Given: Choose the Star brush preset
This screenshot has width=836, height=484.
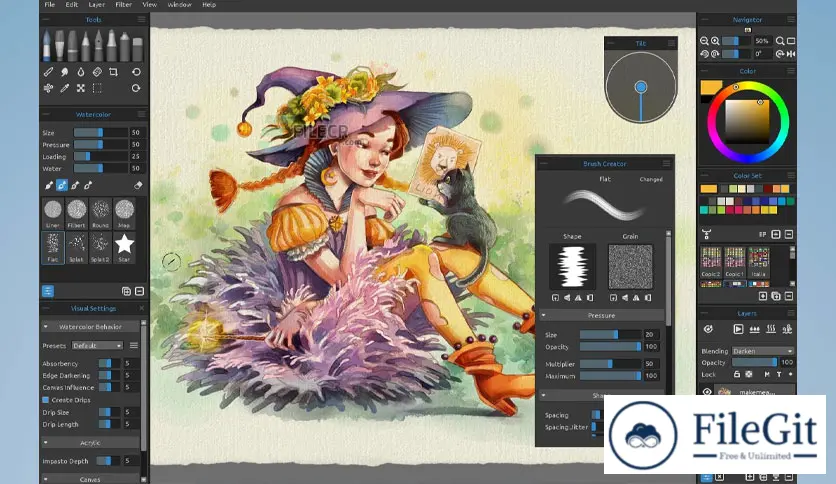Looking at the screenshot, I should point(124,247).
